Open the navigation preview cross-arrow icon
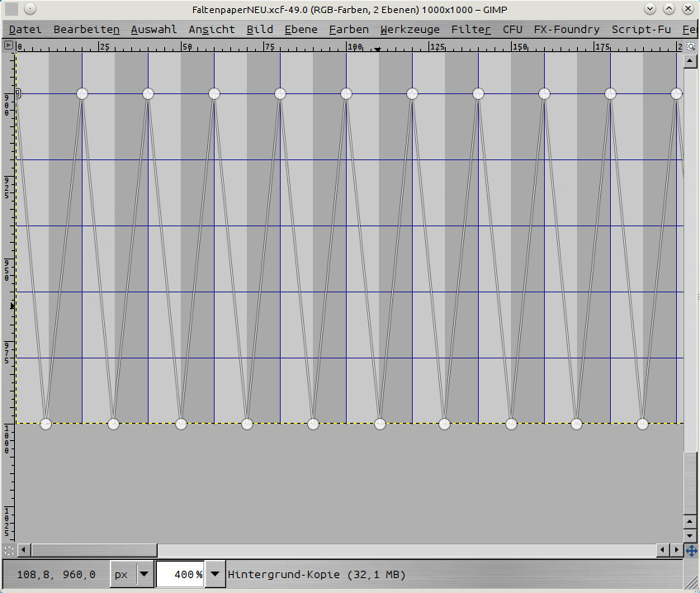700x593 pixels. tap(691, 550)
